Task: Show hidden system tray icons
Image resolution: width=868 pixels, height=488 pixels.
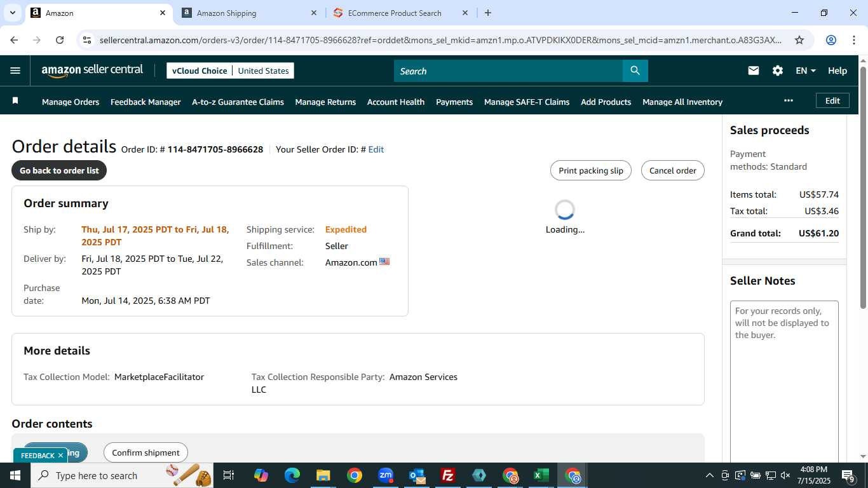Action: [x=710, y=475]
